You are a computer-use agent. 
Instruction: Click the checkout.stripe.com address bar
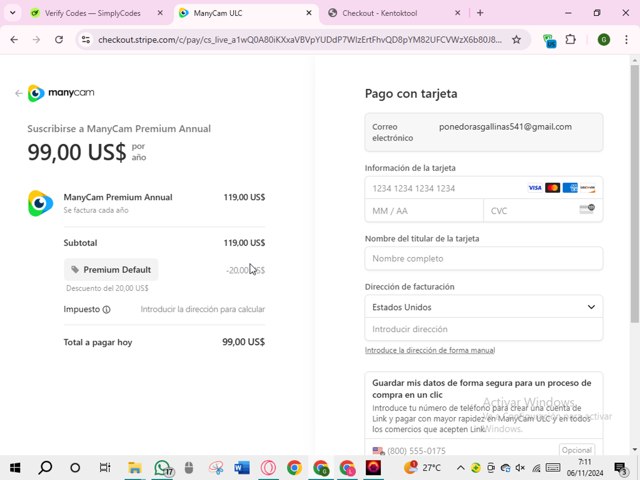point(300,40)
